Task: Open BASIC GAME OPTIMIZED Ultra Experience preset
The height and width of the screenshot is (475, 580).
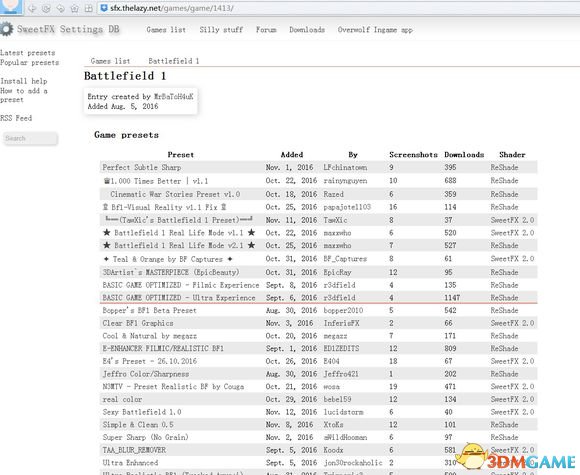Action: tap(179, 298)
